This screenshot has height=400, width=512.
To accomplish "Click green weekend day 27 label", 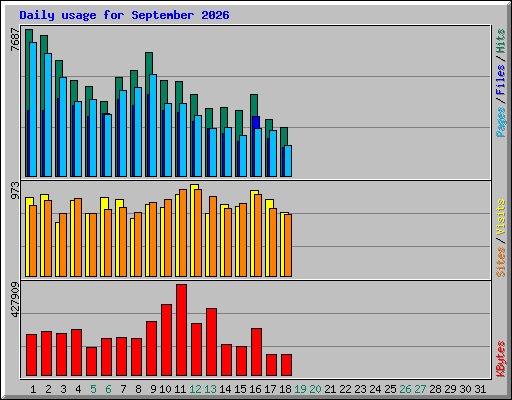I will click(420, 389).
